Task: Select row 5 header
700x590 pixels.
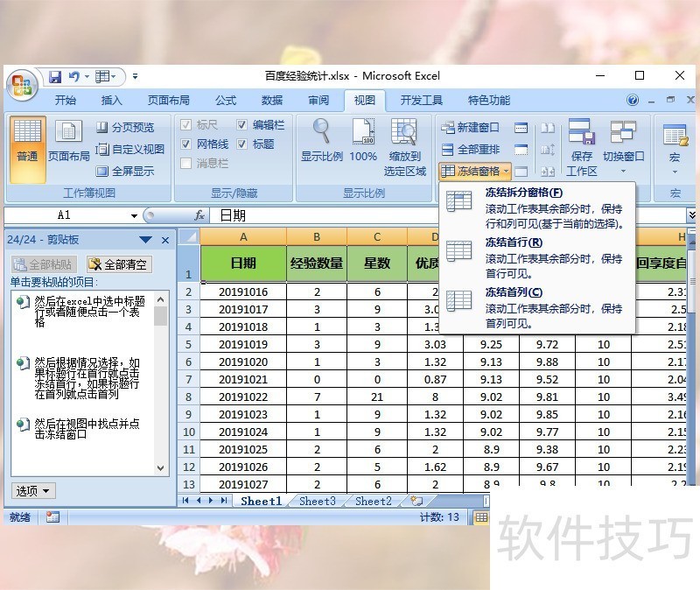Action: 188,344
